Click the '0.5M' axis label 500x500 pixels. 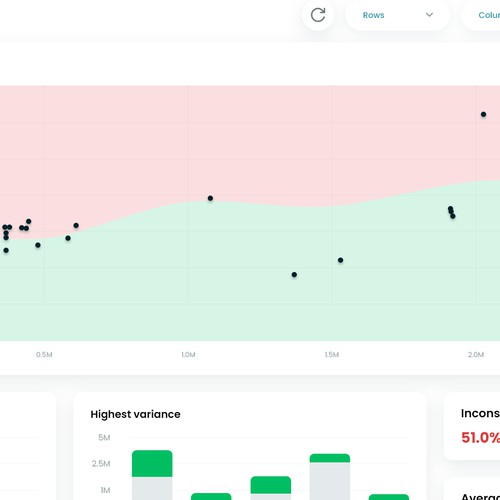click(x=44, y=355)
